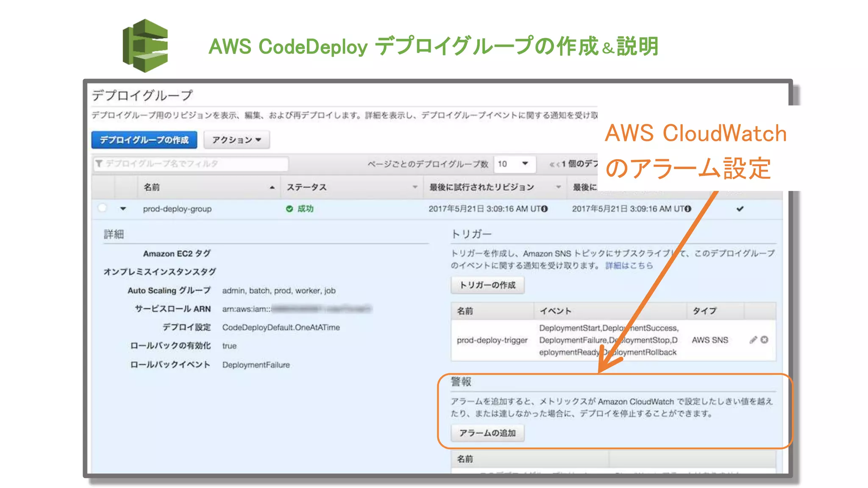868x488 pixels.
Task: Sort by the 名前 column header
Action: (209, 187)
